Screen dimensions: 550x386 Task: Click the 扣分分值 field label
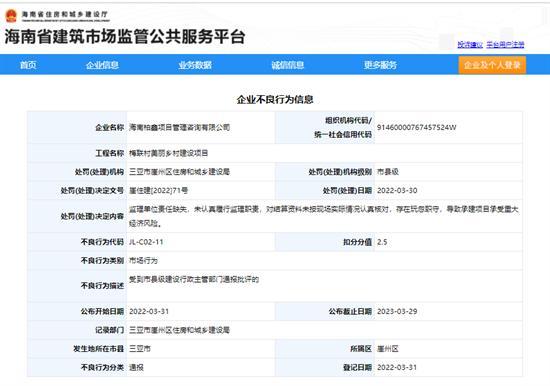coord(357,242)
